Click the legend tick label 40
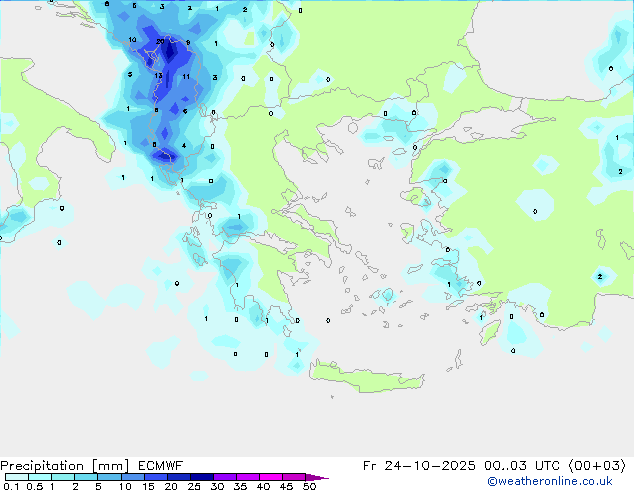This screenshot has width=634, height=490. (263, 486)
